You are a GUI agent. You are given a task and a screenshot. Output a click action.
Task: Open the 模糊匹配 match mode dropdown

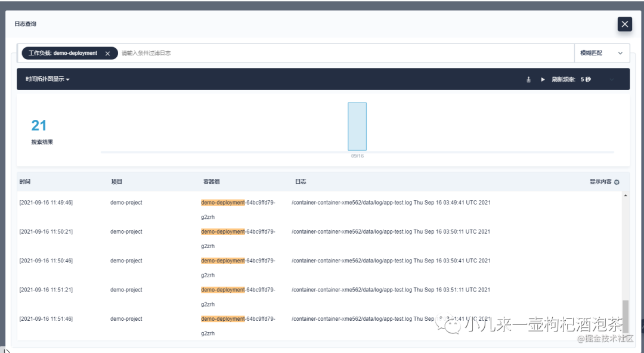[x=601, y=53]
